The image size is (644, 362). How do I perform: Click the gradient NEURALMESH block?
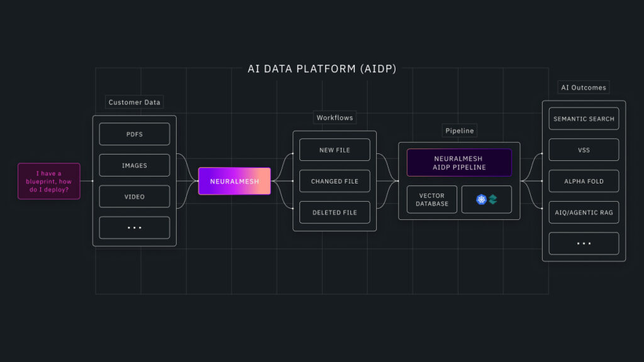point(235,181)
